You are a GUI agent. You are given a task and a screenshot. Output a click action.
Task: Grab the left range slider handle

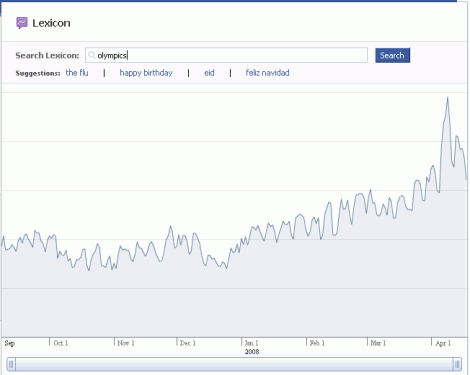point(11,364)
